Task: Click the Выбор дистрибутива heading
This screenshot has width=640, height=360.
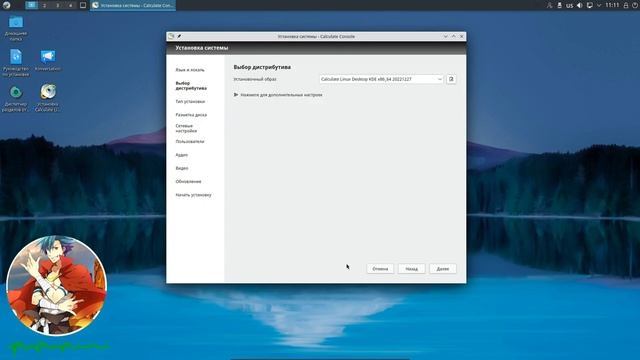Action: click(x=262, y=67)
